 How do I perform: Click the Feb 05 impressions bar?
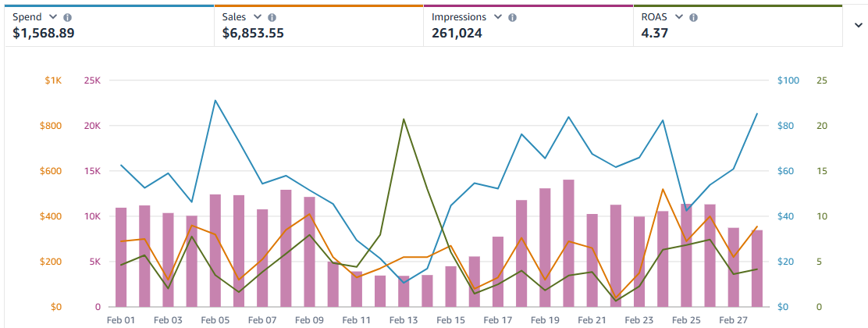215,251
